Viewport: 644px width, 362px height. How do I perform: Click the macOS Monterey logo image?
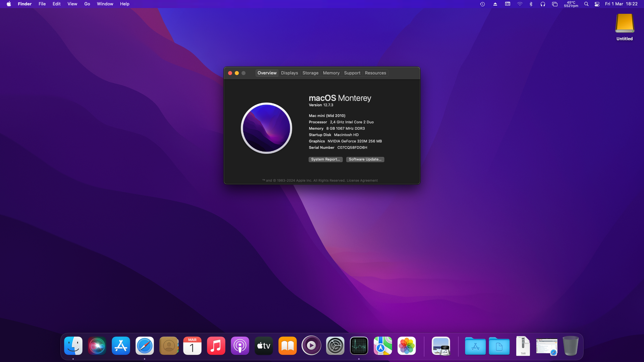pos(267,128)
